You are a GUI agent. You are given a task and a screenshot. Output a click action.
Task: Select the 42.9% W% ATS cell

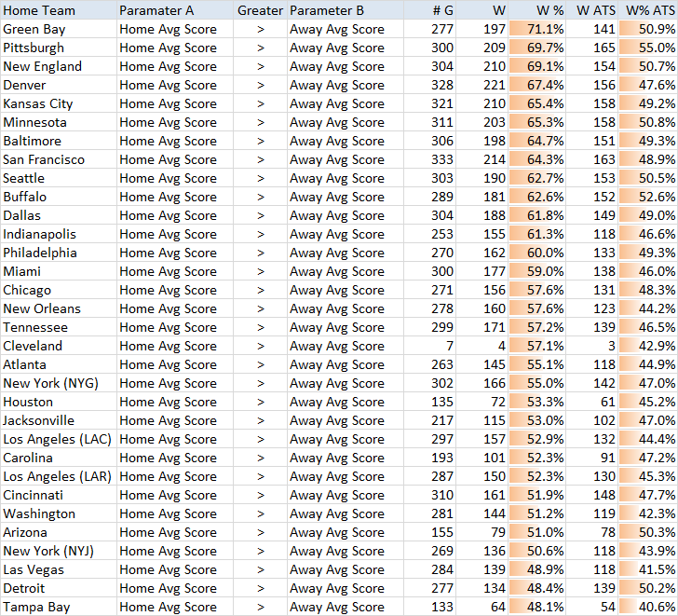pos(648,345)
